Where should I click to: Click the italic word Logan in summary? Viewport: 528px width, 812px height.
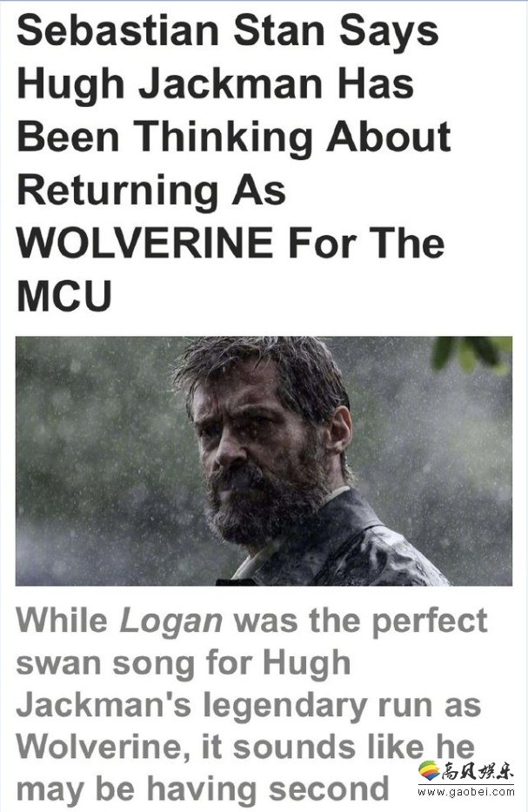(x=171, y=620)
